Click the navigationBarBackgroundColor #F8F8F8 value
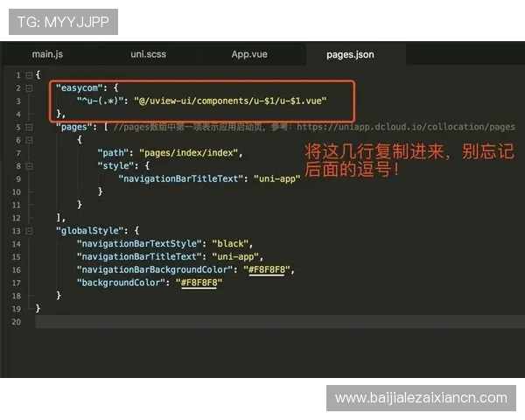This screenshot has width=525, height=420. [269, 269]
